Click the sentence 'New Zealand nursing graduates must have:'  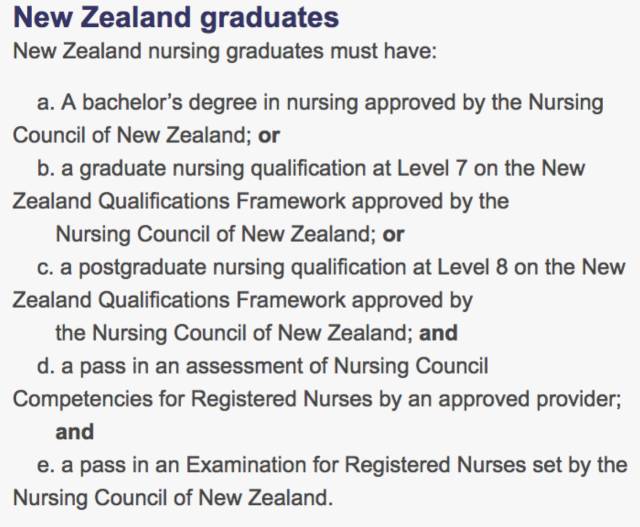(225, 52)
